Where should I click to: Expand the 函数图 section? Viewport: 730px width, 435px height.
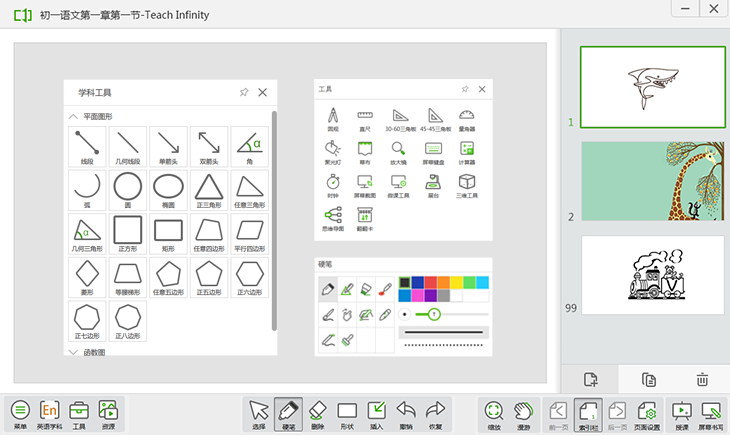pyautogui.click(x=73, y=352)
